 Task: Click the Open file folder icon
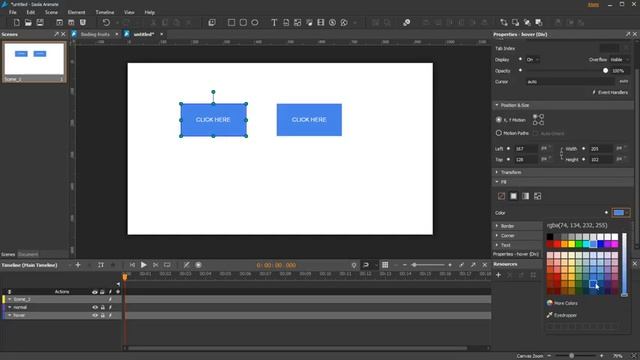click(28, 23)
